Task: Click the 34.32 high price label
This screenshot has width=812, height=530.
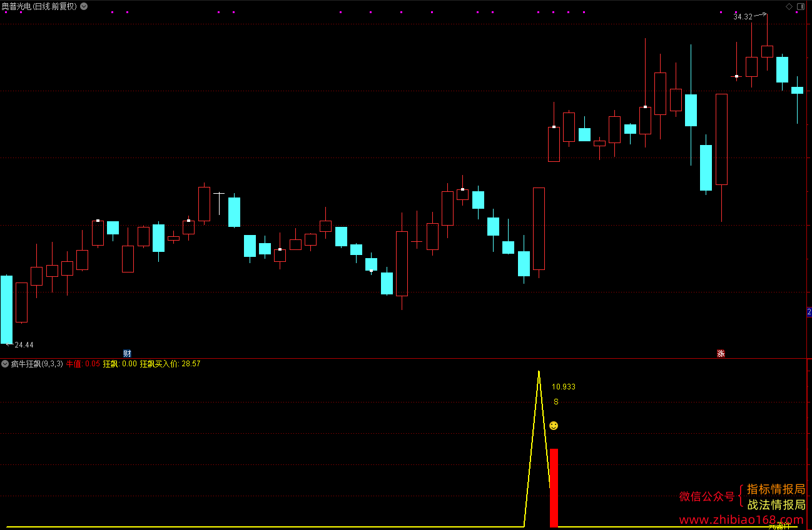Action: coord(743,17)
